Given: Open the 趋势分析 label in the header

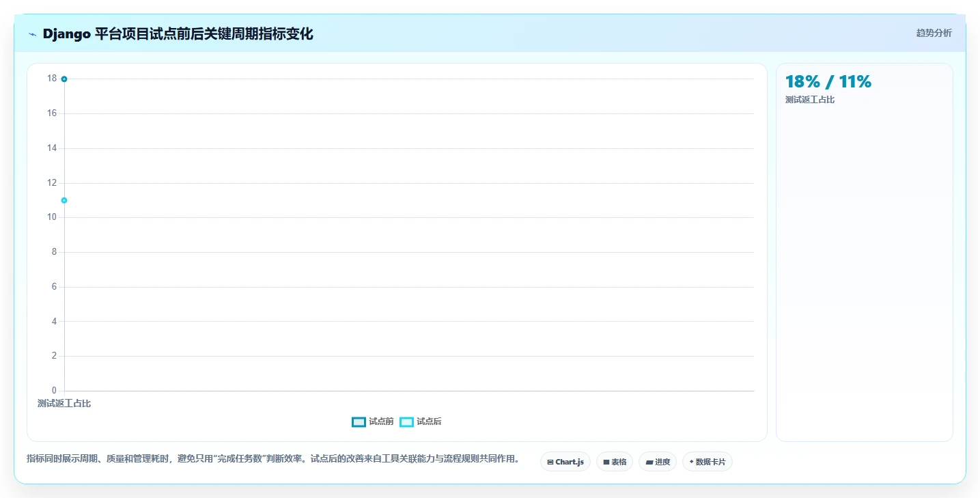Looking at the screenshot, I should (x=934, y=33).
